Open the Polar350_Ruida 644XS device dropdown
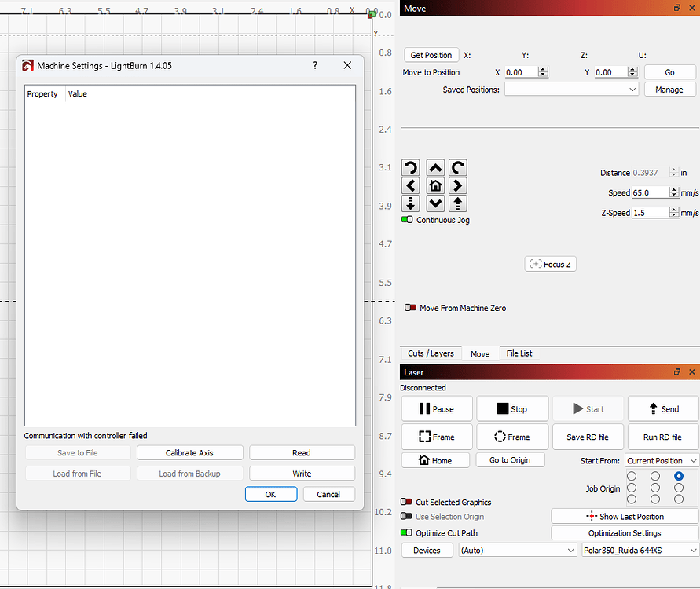This screenshot has width=700, height=589. (640, 551)
